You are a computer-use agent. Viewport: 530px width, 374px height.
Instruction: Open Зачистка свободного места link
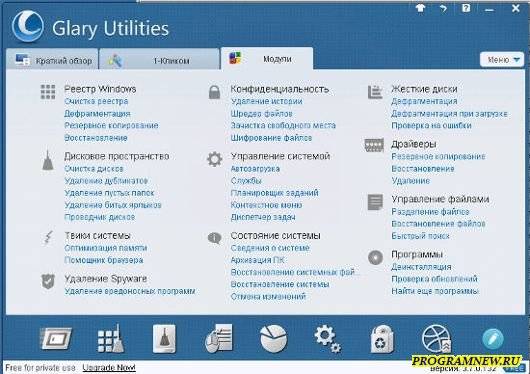[283, 125]
